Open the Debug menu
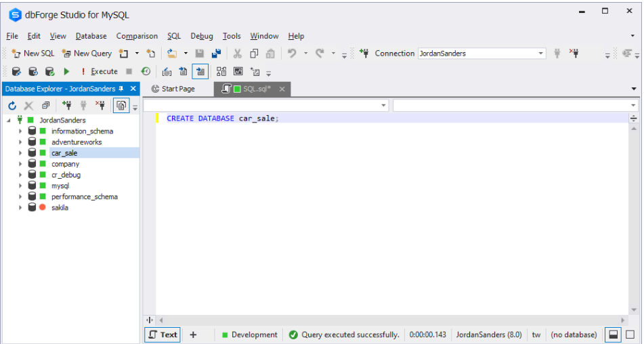 click(202, 36)
